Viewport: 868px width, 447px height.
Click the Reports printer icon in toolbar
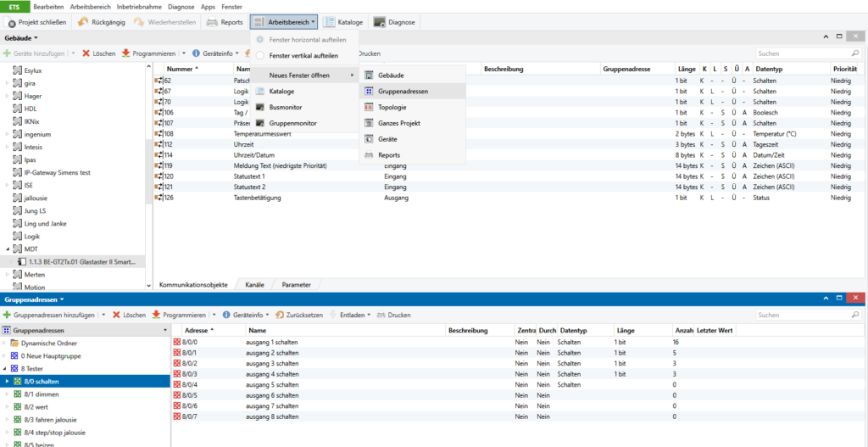(x=212, y=22)
